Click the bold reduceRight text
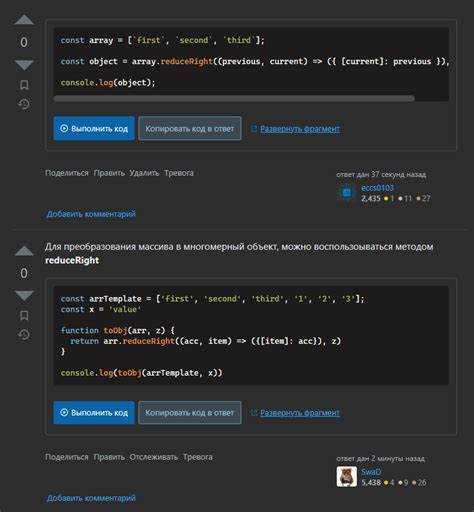 [72, 260]
